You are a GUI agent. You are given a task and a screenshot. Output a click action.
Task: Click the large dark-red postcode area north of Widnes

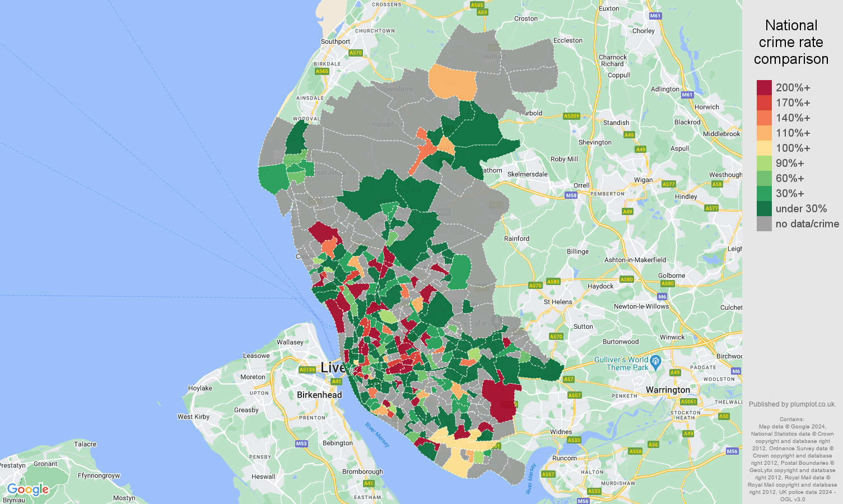[501, 400]
